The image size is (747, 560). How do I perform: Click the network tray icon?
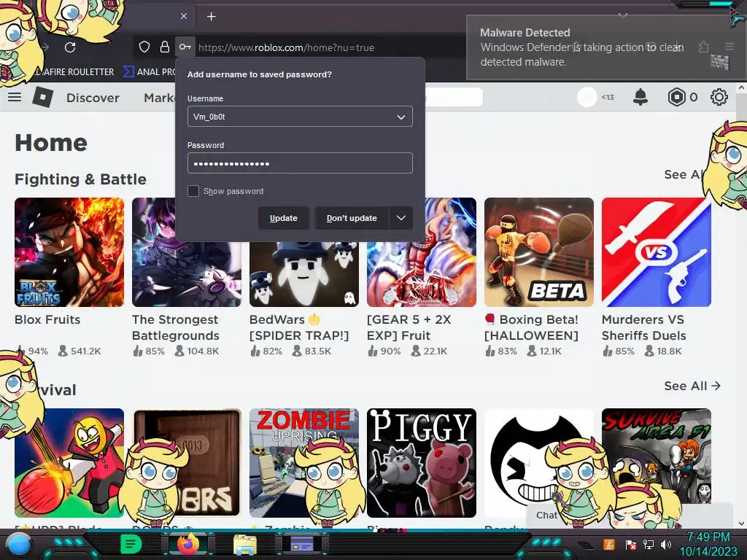649,544
